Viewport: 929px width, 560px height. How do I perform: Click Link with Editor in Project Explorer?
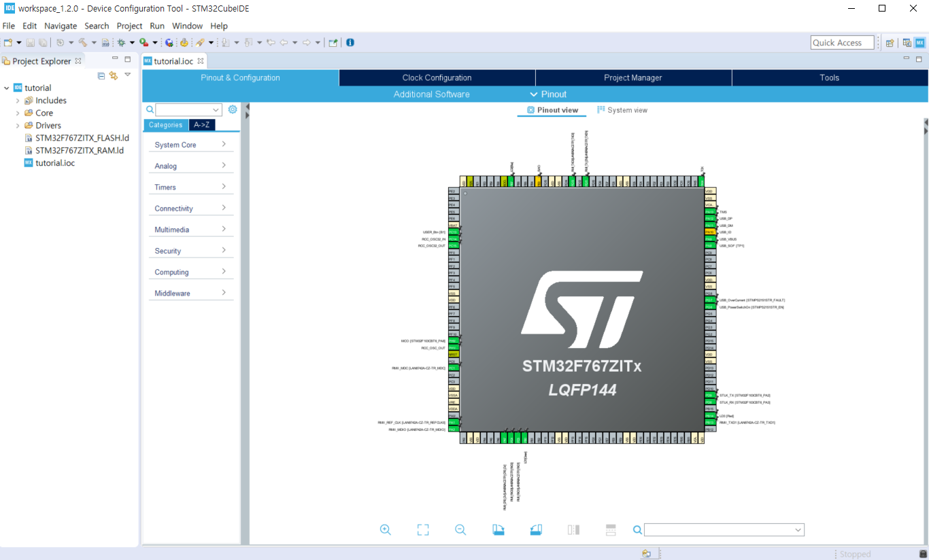click(x=114, y=75)
